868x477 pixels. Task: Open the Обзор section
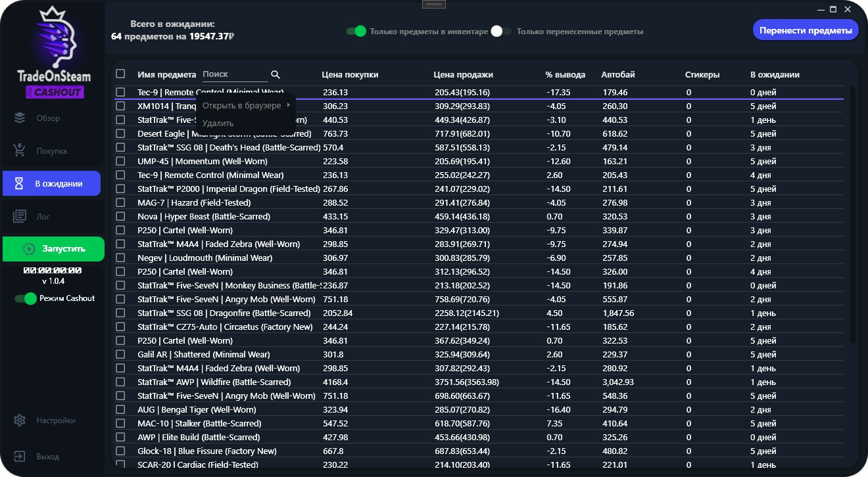pyautogui.click(x=52, y=118)
